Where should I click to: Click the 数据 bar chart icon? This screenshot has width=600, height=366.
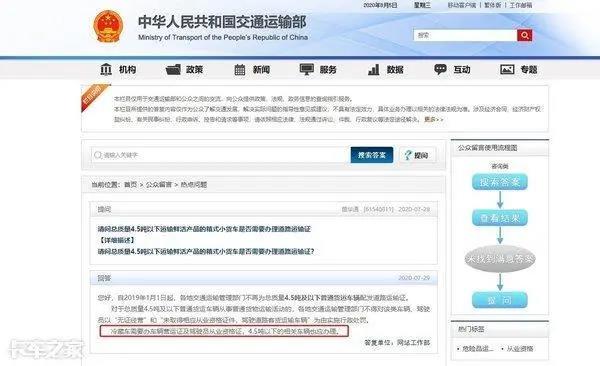[374, 70]
